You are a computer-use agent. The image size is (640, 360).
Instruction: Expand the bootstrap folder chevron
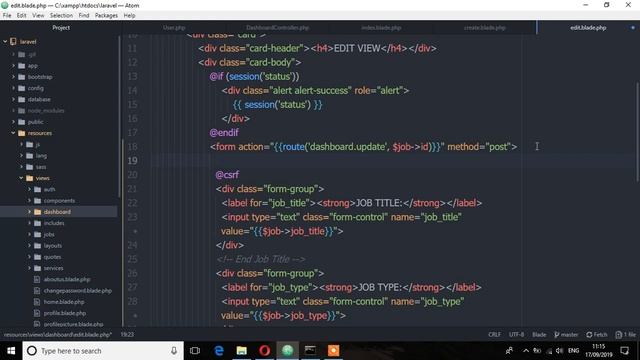click(13, 77)
